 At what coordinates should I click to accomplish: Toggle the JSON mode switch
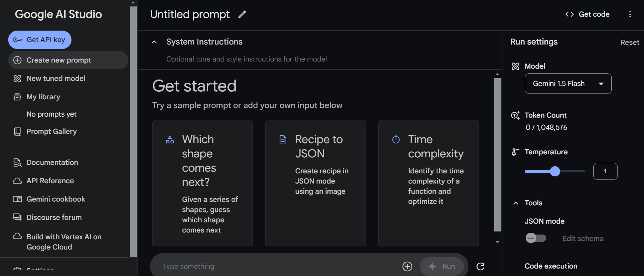point(536,238)
